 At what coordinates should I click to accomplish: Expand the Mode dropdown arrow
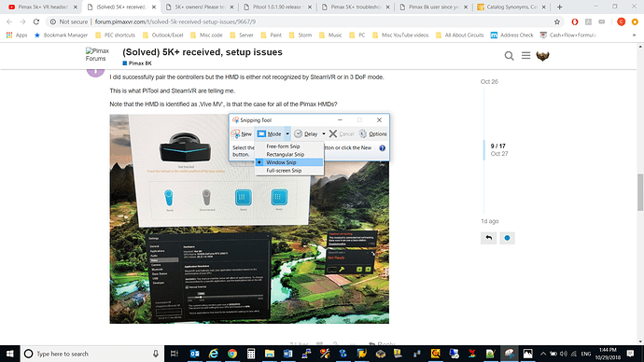[287, 133]
